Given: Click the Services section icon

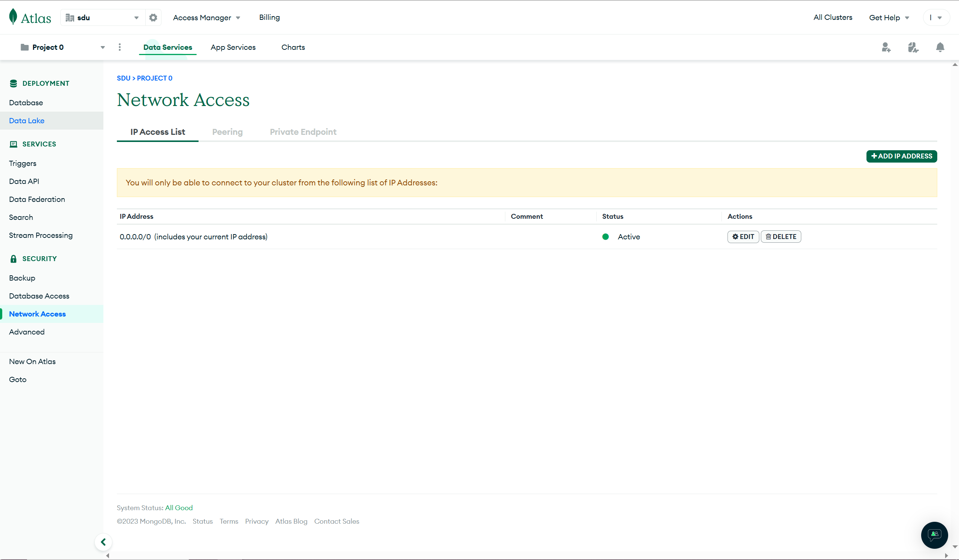Looking at the screenshot, I should tap(13, 144).
